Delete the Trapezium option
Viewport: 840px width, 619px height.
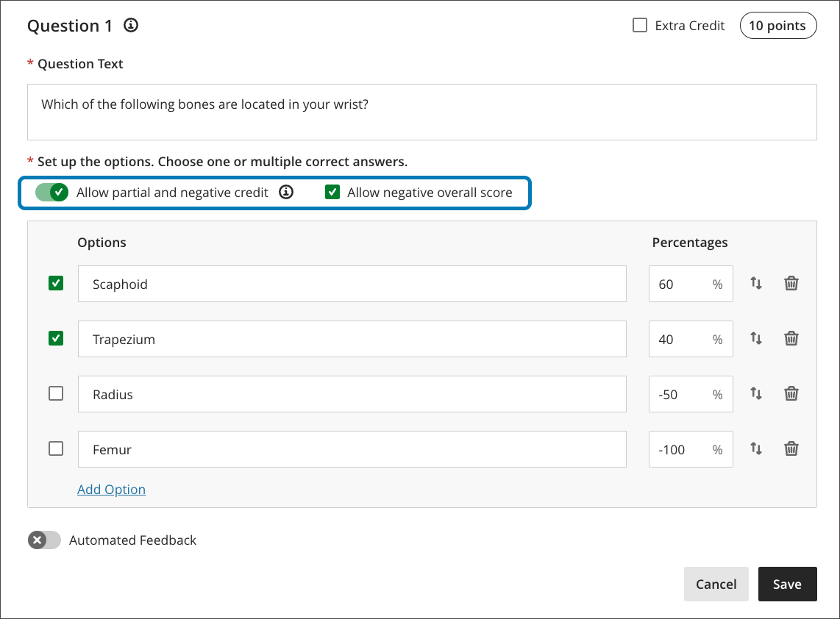791,338
